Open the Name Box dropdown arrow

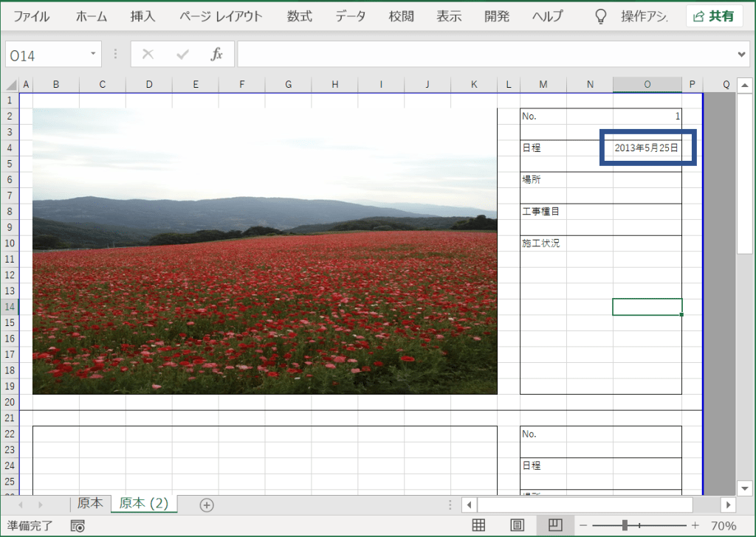[x=93, y=54]
